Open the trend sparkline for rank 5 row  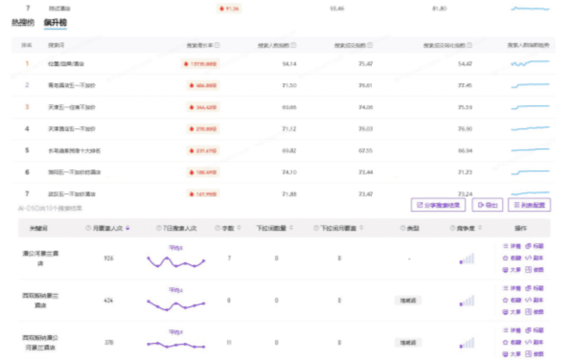click(x=530, y=149)
